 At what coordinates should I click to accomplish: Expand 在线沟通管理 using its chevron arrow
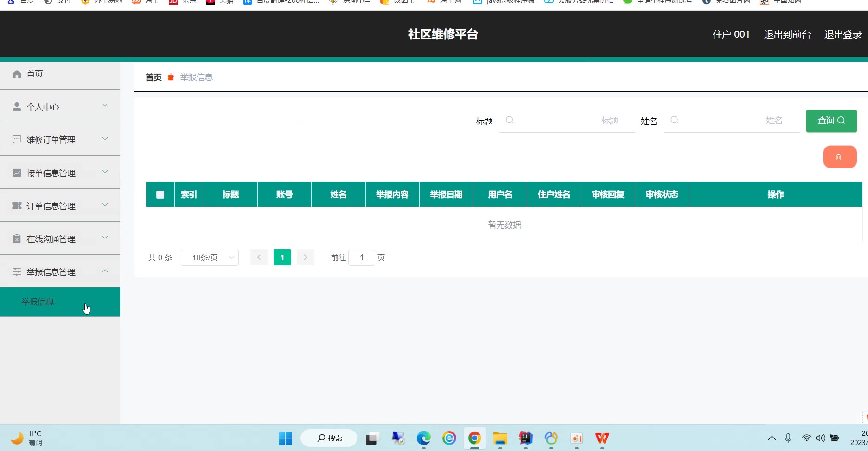[105, 238]
